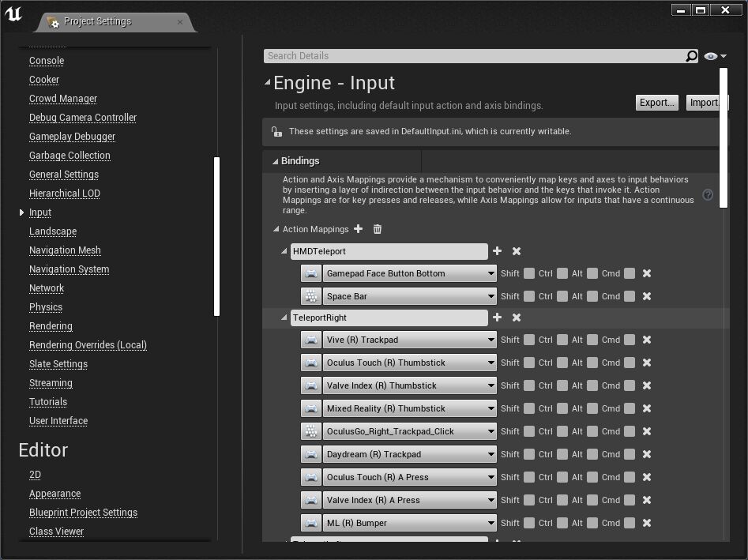Open the Space Bar key dropdown
748x560 pixels.
click(x=409, y=296)
